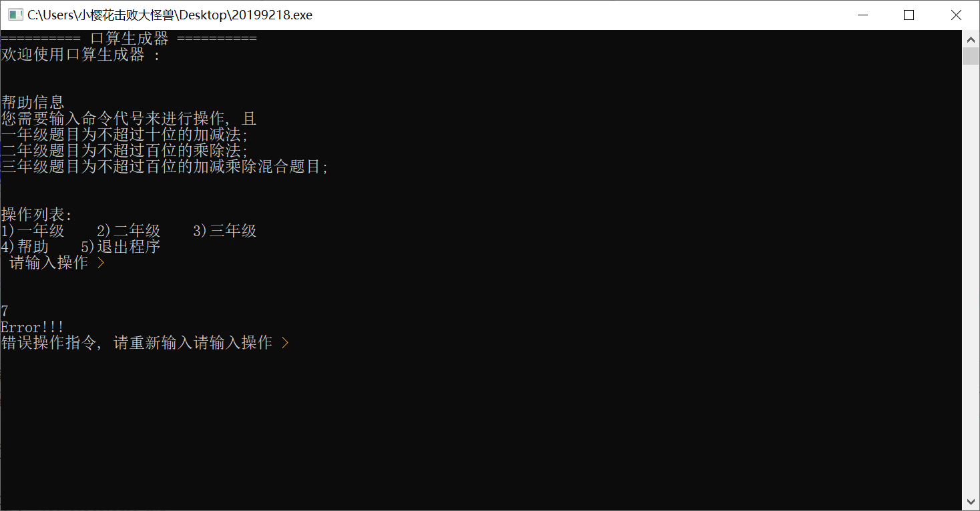Click the first 请输入操作 prompt line
Viewport: 980px width, 511px height.
[57, 263]
